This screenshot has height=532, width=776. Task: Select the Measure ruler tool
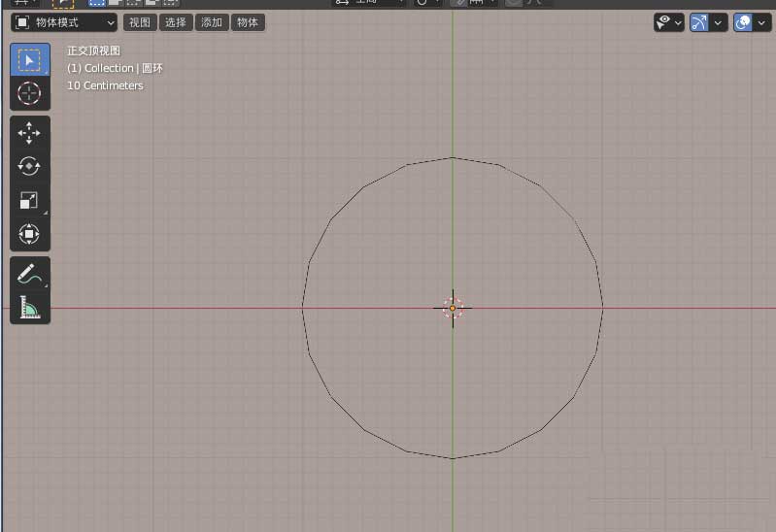tap(29, 308)
